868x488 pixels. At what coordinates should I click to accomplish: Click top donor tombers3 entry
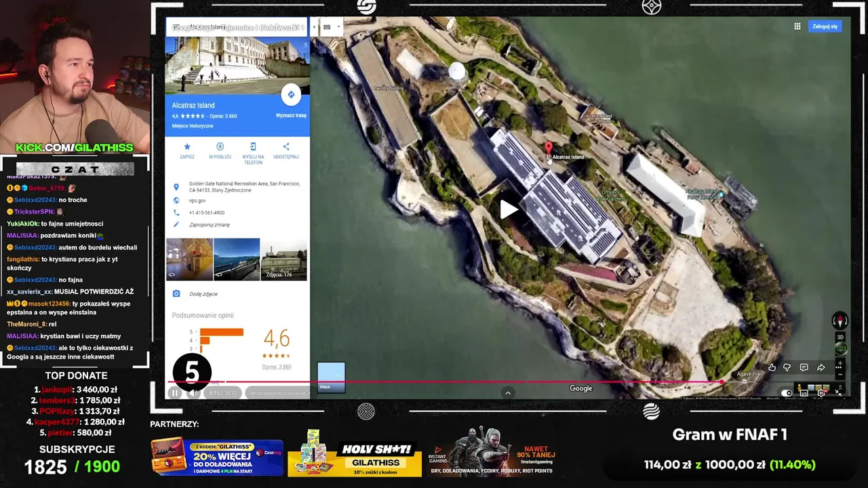point(77,400)
